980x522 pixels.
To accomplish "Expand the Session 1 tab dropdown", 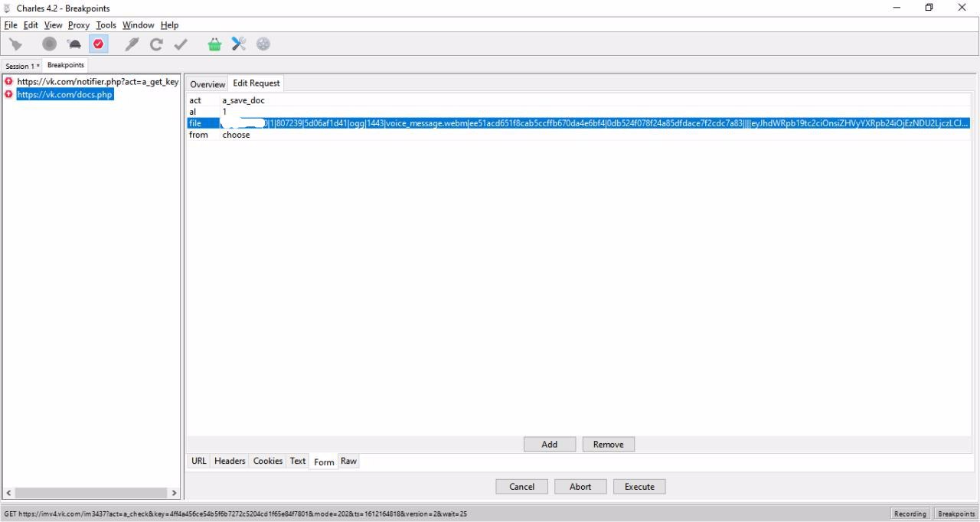I will tap(38, 66).
